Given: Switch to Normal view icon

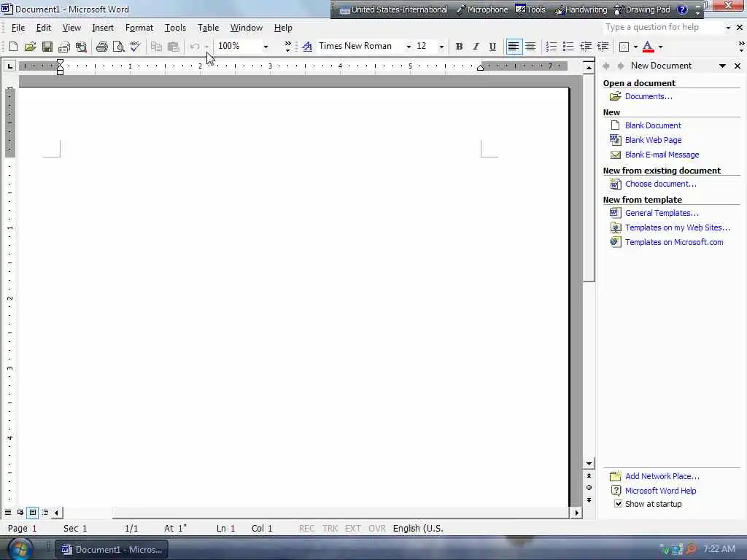Looking at the screenshot, I should tap(8, 513).
